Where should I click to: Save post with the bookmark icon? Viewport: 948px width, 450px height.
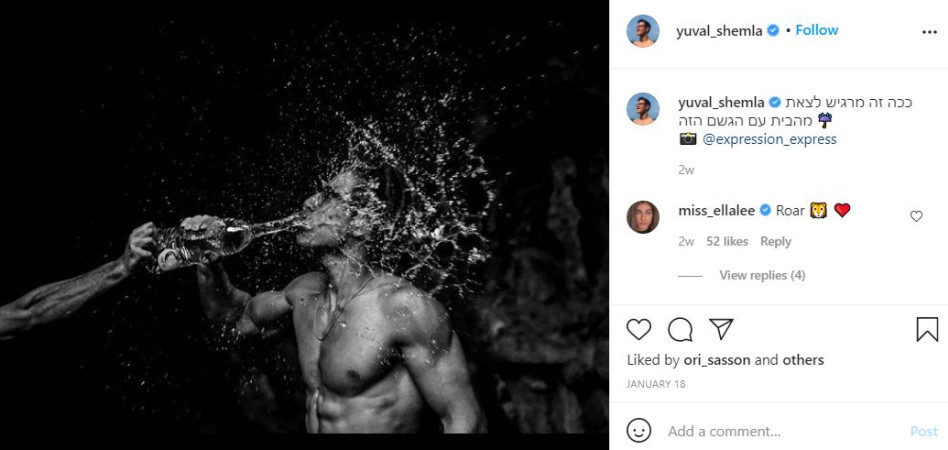pos(927,329)
